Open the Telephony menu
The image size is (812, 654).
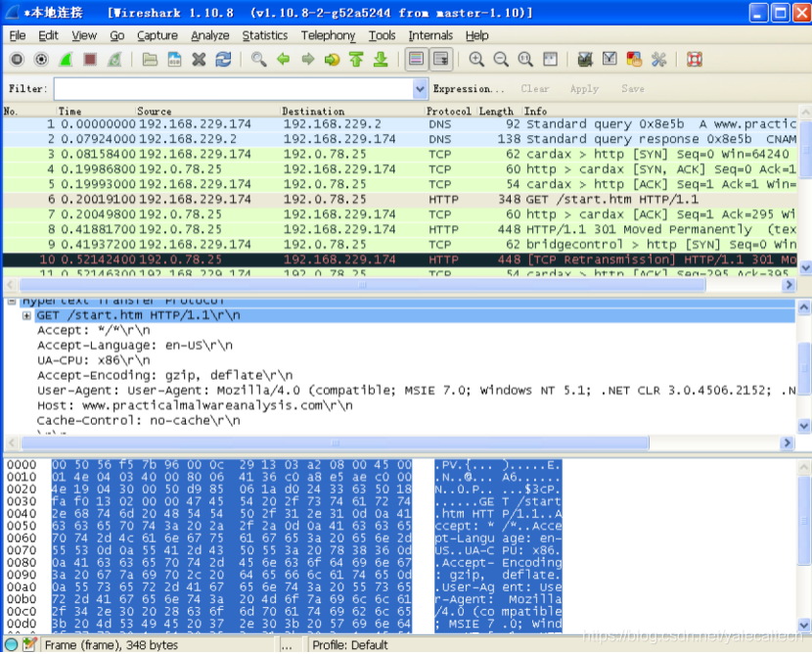329,35
